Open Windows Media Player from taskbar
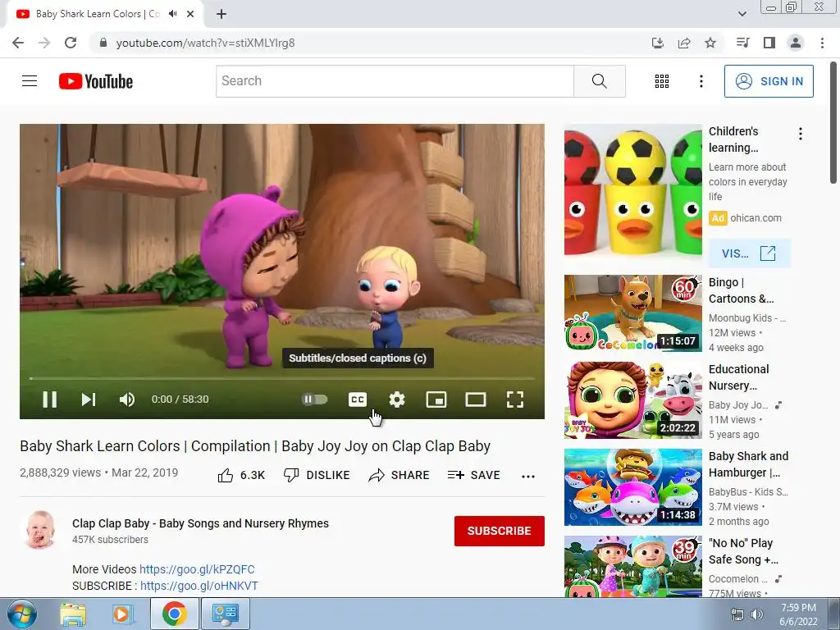Viewport: 840px width, 630px height. coord(122,614)
